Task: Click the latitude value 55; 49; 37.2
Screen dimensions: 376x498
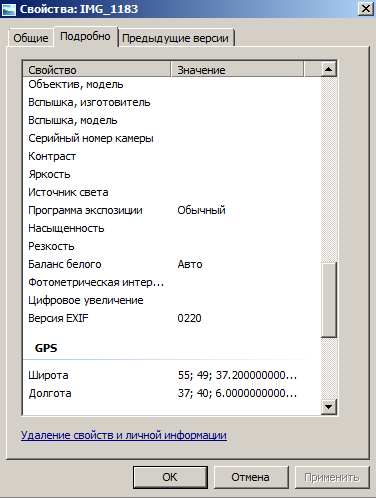Action: pos(237,375)
